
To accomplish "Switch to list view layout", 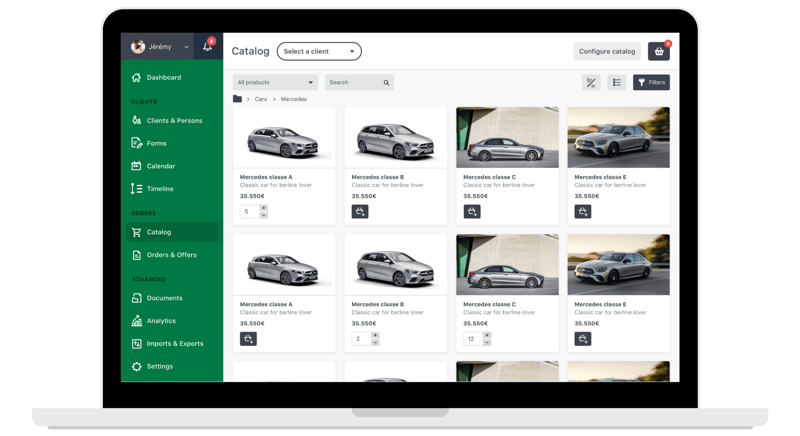I will click(x=616, y=83).
